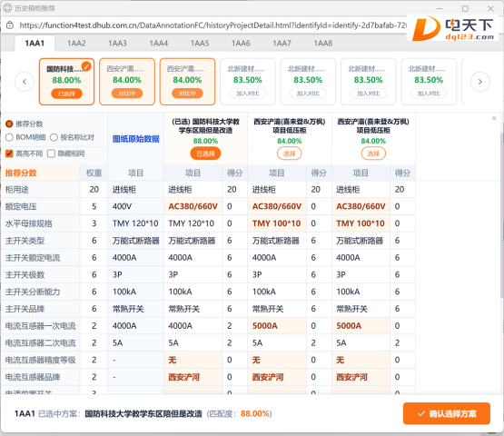This screenshot has width=504, height=436.
Task: Click 加入对比 on the second 北新建材 card
Action: 308,94
